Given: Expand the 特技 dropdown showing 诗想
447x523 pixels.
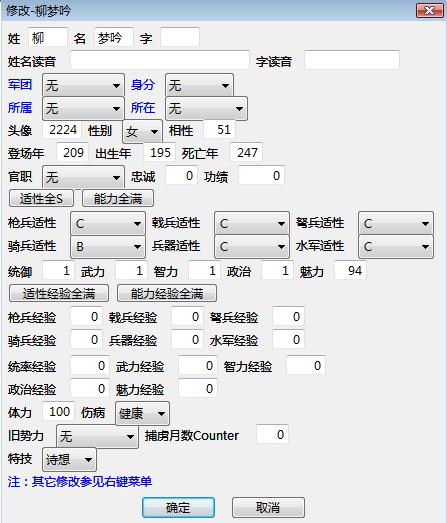Looking at the screenshot, I should (69, 460).
